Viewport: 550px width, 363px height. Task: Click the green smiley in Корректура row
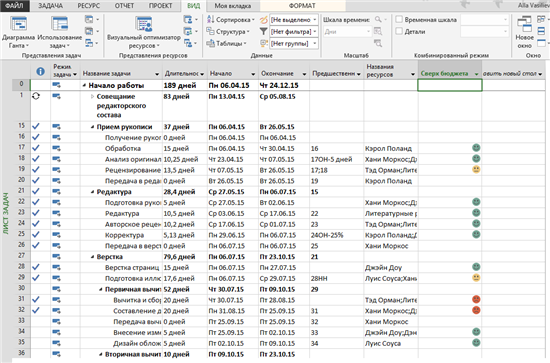click(x=476, y=234)
